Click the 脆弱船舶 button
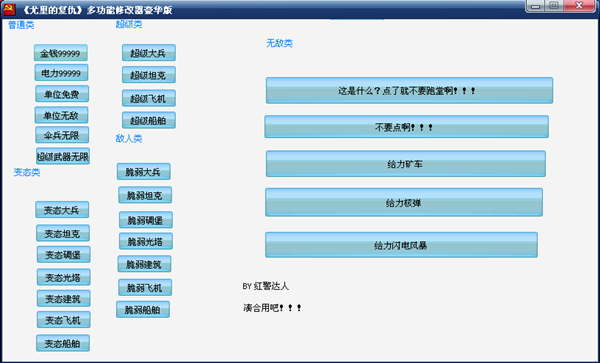The height and width of the screenshot is (363, 600). click(143, 309)
